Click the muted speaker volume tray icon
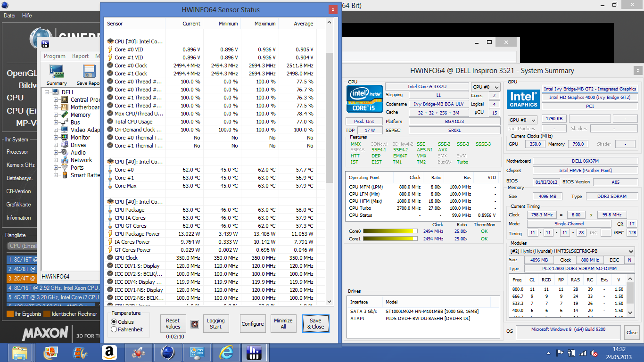This screenshot has width=644, height=362. (x=594, y=353)
